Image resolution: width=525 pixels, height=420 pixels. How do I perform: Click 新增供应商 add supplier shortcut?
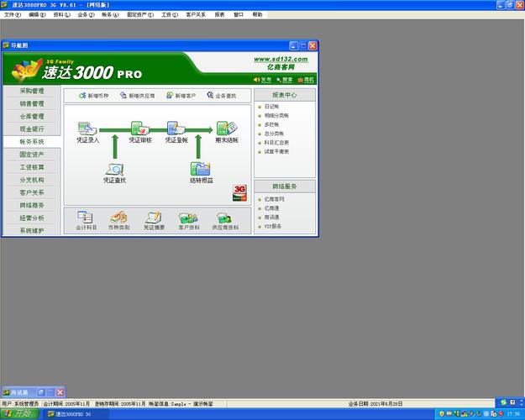(137, 96)
